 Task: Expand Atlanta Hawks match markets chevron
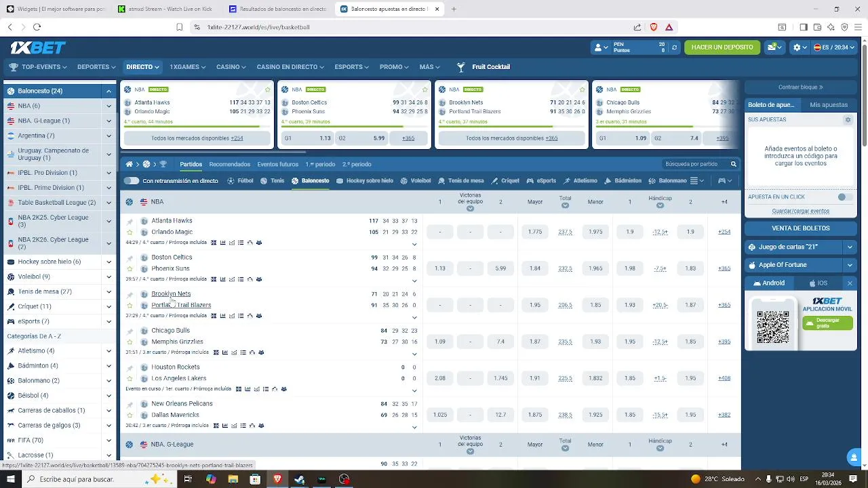(414, 244)
